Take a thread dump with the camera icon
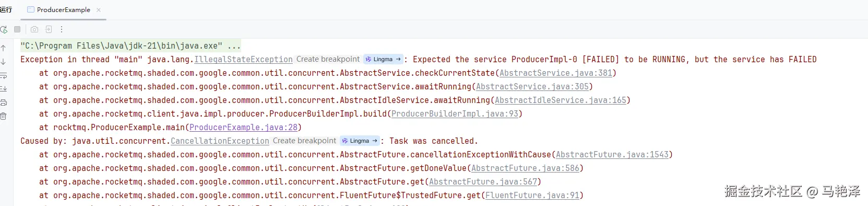Screen dimensions: 868x206 click(x=34, y=29)
